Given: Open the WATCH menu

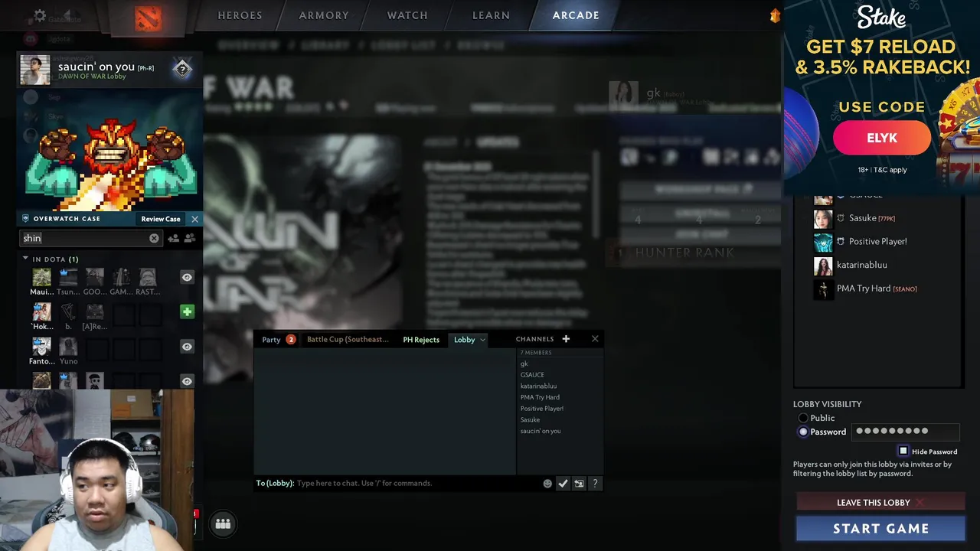Looking at the screenshot, I should 407,15.
